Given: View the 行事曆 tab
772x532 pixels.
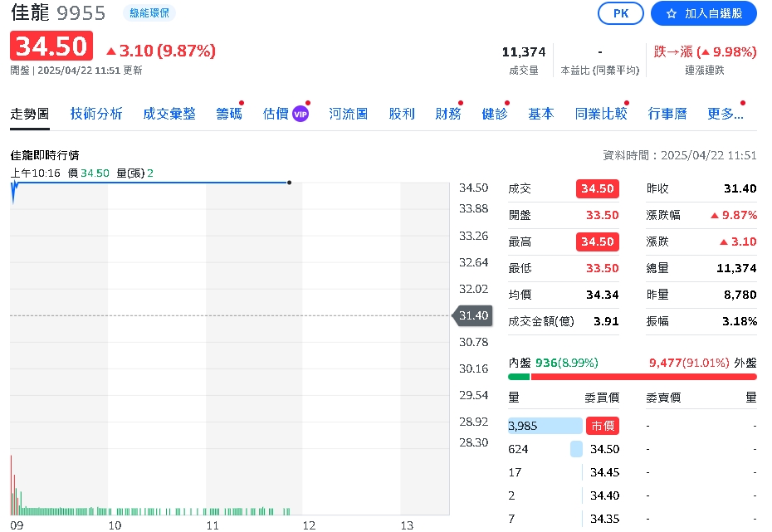Looking at the screenshot, I should pos(667,114).
